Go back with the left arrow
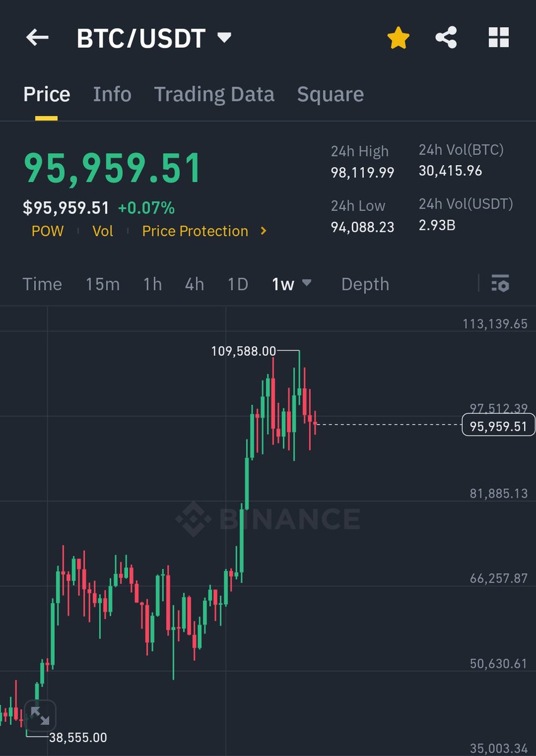The height and width of the screenshot is (756, 536). point(37,38)
